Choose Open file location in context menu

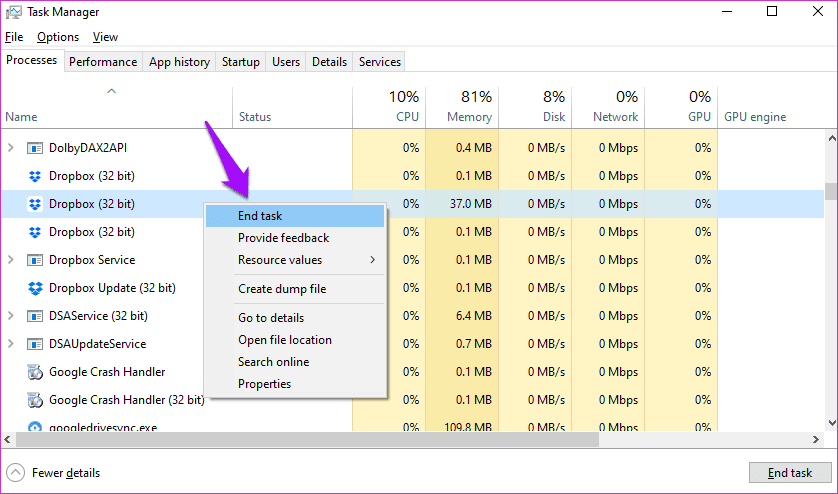click(295, 340)
